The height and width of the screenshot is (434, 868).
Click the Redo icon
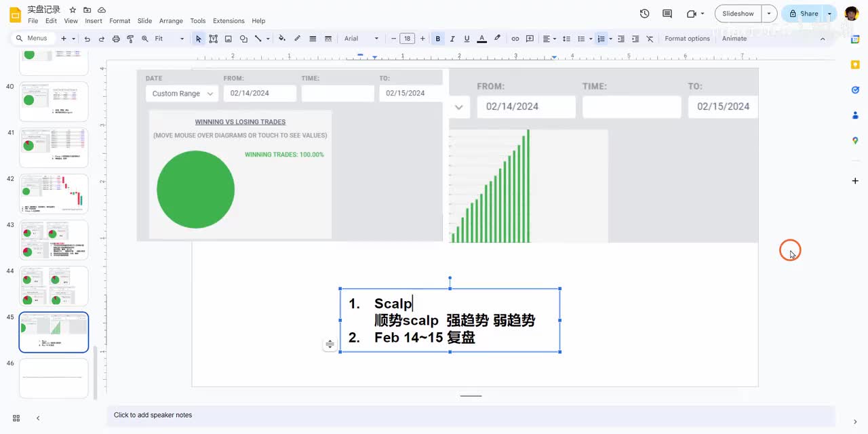[101, 39]
